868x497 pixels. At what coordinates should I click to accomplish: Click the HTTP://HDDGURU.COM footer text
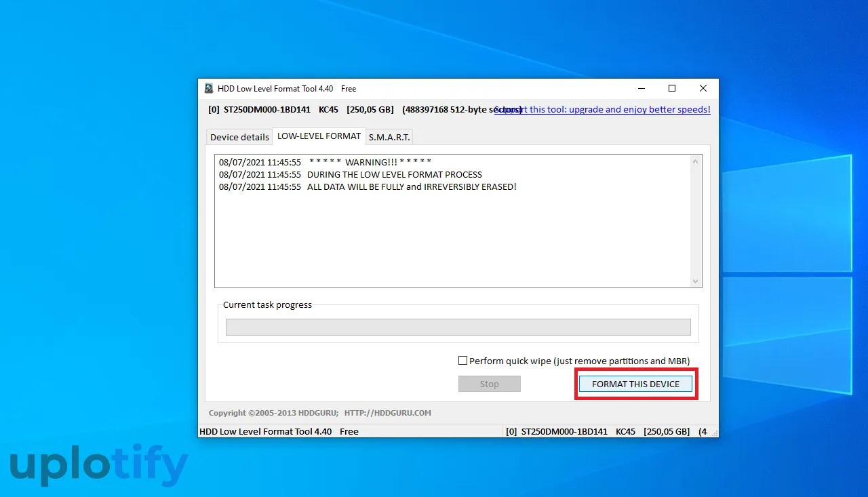388,412
